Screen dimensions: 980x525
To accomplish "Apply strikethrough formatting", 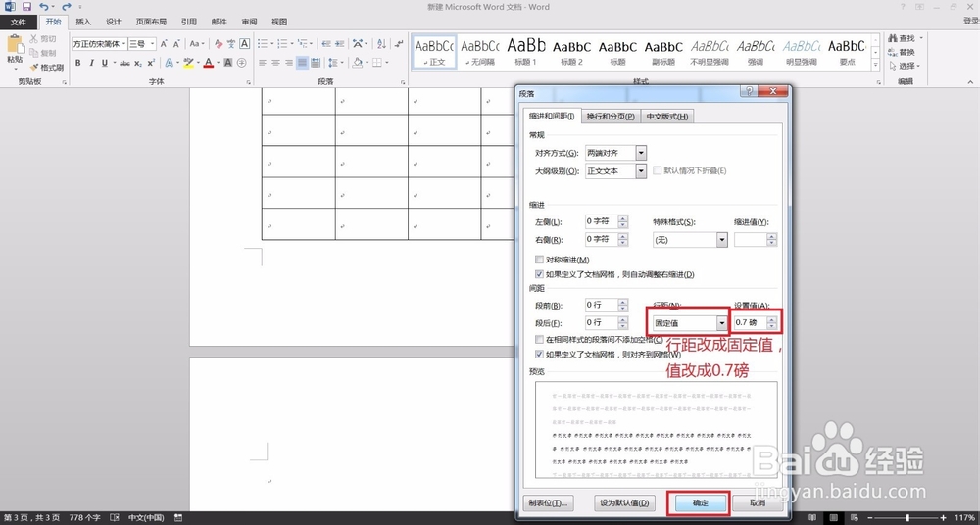I will click(x=124, y=63).
